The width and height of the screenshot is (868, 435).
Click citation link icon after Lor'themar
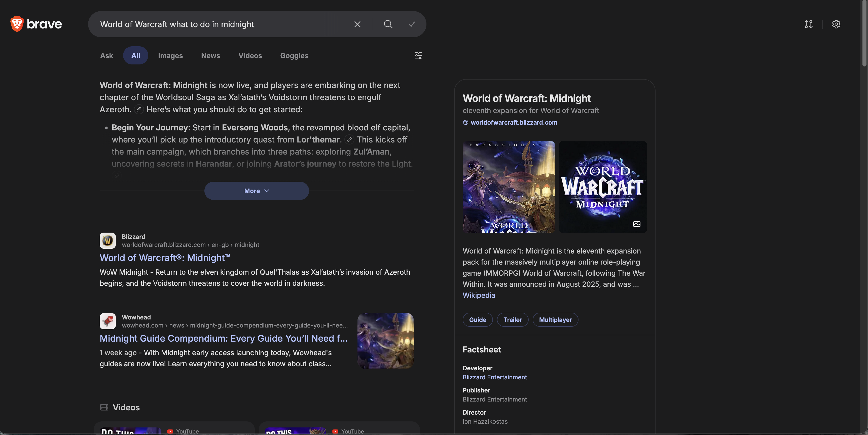pos(349,139)
